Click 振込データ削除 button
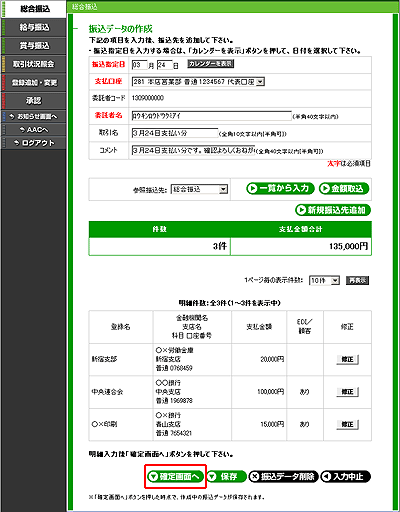This screenshot has width=400, height=512. [x=284, y=477]
